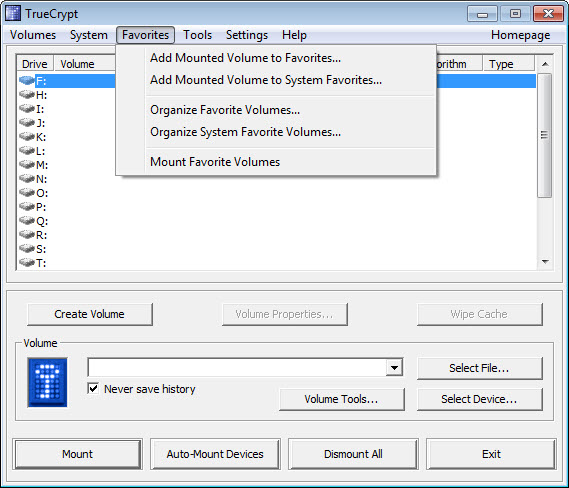The image size is (569, 488).
Task: Minimize the TrueCrypt window
Action: (x=482, y=14)
